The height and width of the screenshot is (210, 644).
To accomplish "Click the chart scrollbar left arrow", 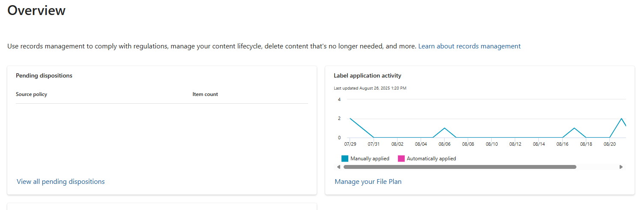I will point(338,167).
